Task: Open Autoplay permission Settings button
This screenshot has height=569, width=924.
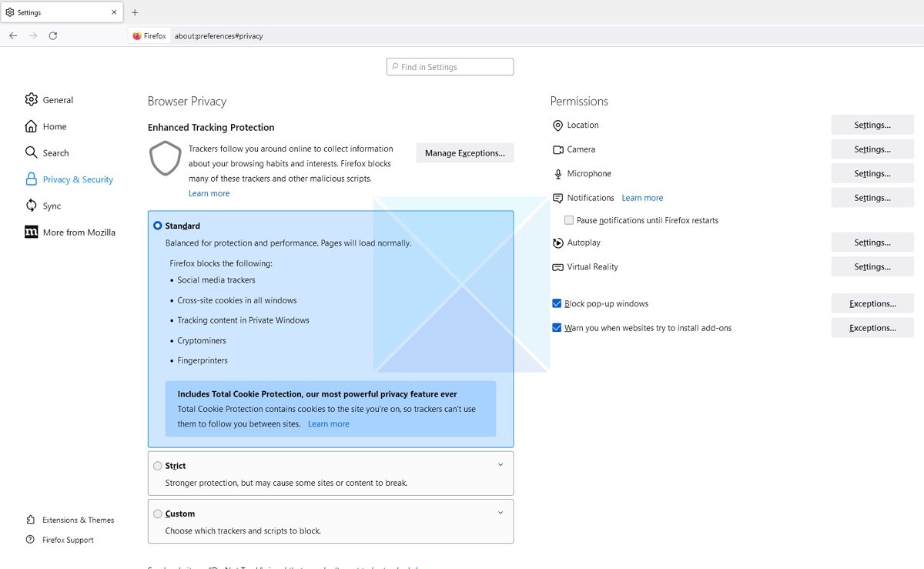Action: [x=872, y=243]
